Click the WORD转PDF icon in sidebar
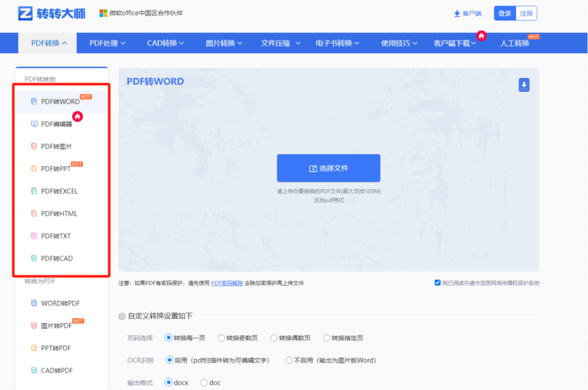Screen dimensions: 588x390 pyautogui.click(x=34, y=303)
